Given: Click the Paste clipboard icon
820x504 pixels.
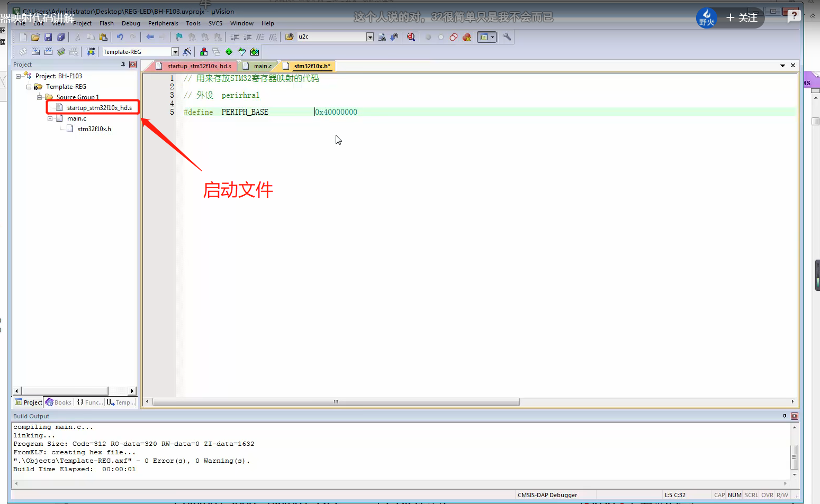Looking at the screenshot, I should point(103,37).
